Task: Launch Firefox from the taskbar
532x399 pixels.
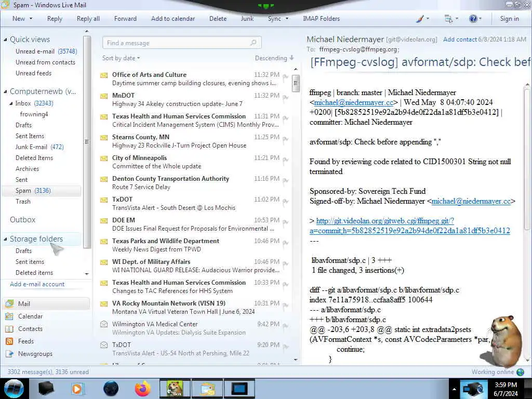Action: click(143, 389)
